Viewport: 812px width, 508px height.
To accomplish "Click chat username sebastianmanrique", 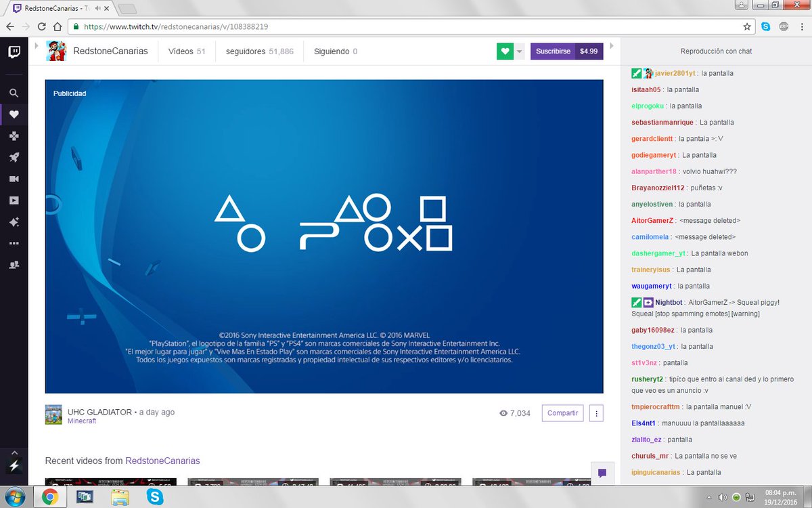I will pyautogui.click(x=662, y=123).
